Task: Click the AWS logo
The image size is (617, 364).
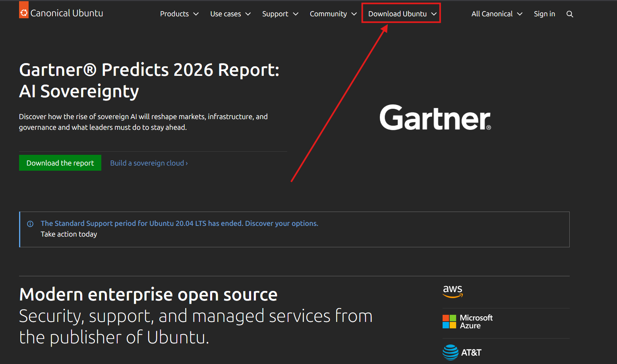Action: (x=453, y=291)
